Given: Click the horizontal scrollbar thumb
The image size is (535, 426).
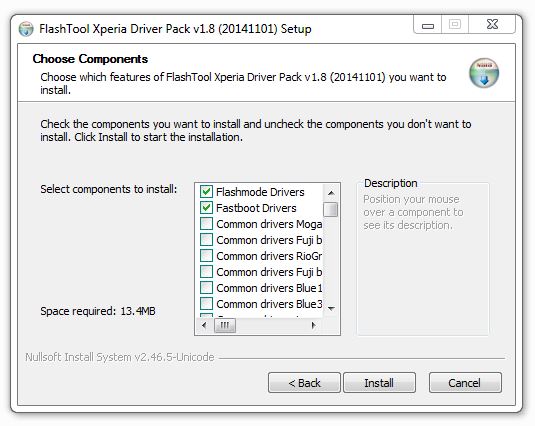Looking at the screenshot, I should point(225,325).
